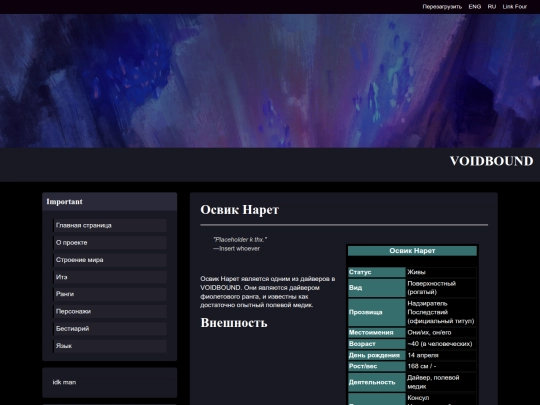Click the Статус row label
Image resolution: width=540 pixels, height=405 pixels.
(377, 272)
